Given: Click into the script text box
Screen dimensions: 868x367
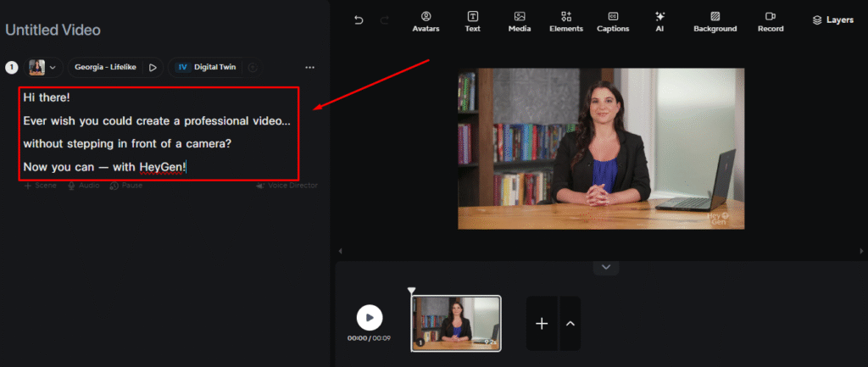Looking at the screenshot, I should (159, 132).
